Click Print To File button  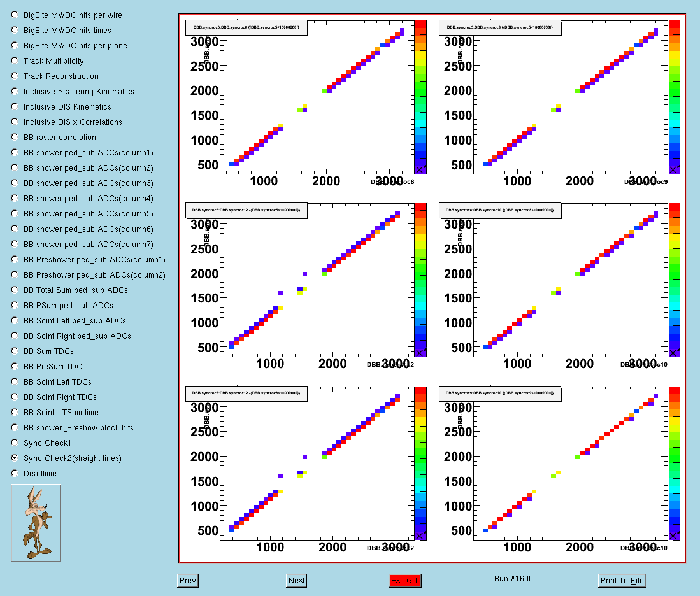[x=622, y=580]
